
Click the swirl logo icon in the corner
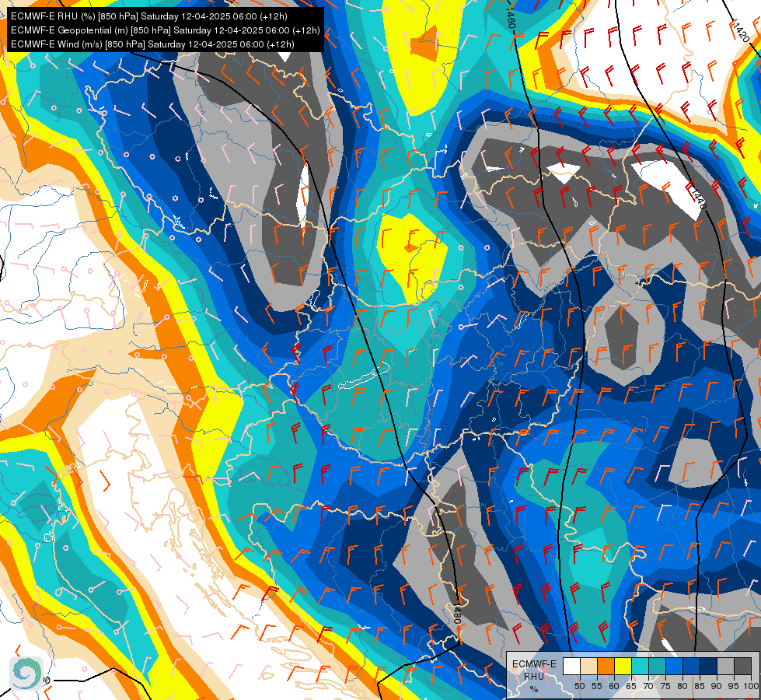tap(26, 674)
